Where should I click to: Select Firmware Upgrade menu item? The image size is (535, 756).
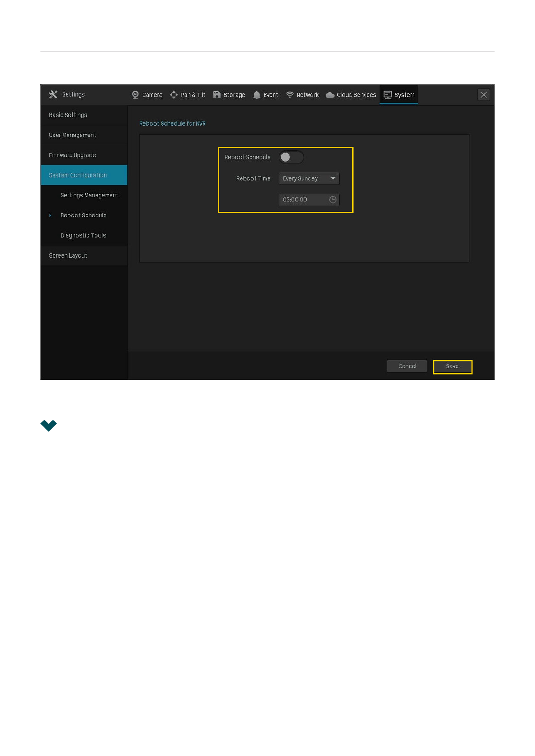click(72, 155)
